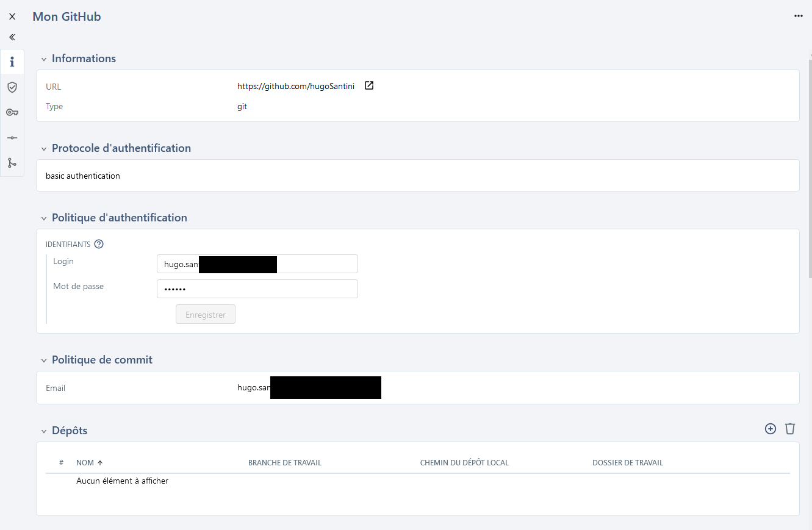Click the CHEMIN DU DÉPÔT LOCAL column header
The image size is (812, 530).
pyautogui.click(x=464, y=463)
